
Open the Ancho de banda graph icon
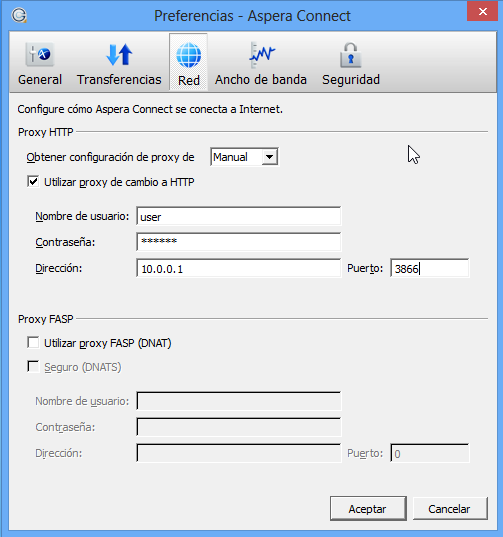[262, 55]
